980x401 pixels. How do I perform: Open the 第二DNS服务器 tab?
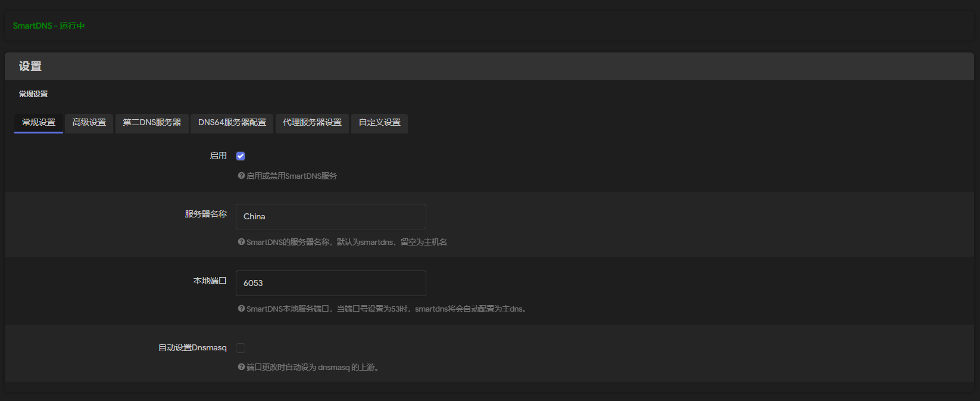pyautogui.click(x=152, y=123)
